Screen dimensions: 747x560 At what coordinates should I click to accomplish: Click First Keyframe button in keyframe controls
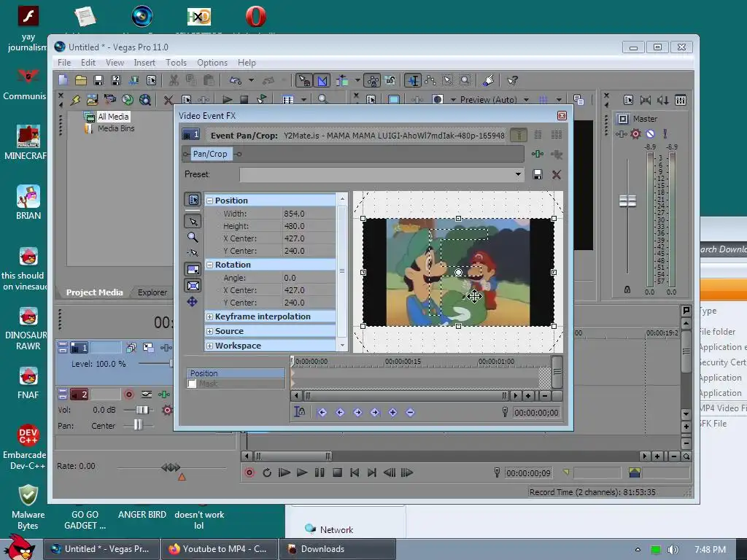(x=322, y=413)
